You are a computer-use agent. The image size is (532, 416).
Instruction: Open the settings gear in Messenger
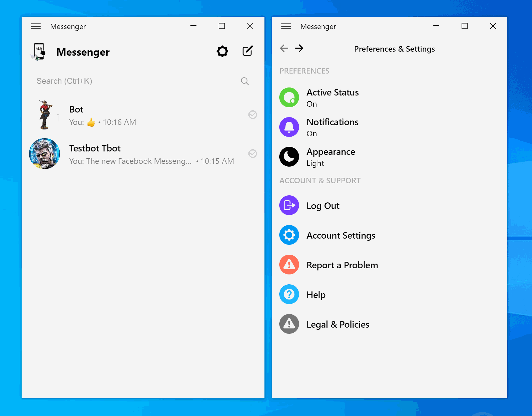[222, 51]
